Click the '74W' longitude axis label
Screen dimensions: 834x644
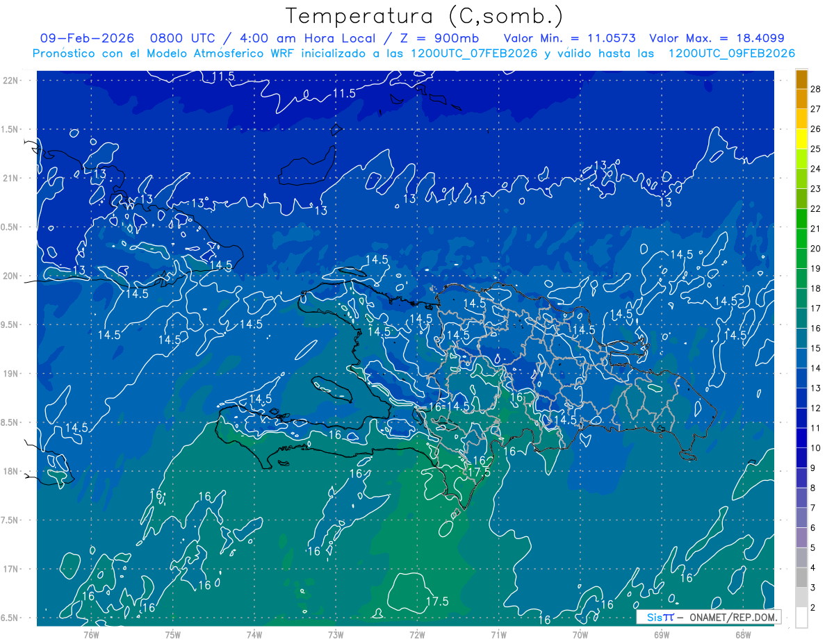tap(254, 634)
